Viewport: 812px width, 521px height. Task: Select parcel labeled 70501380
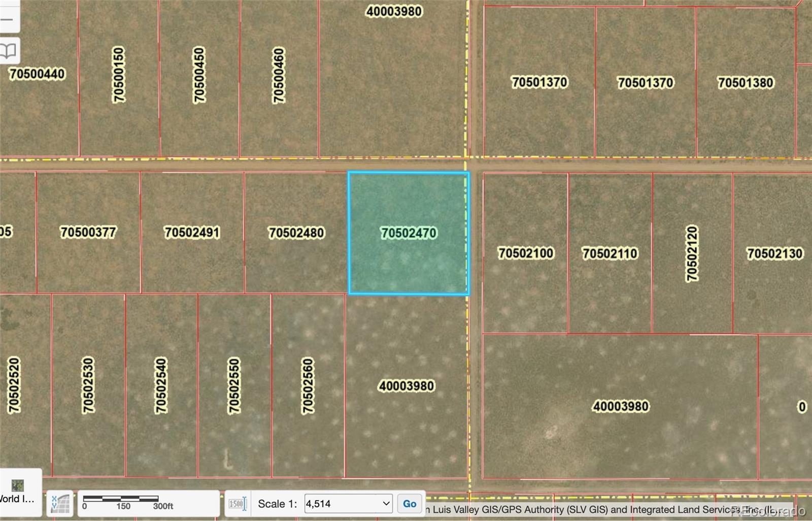[745, 83]
